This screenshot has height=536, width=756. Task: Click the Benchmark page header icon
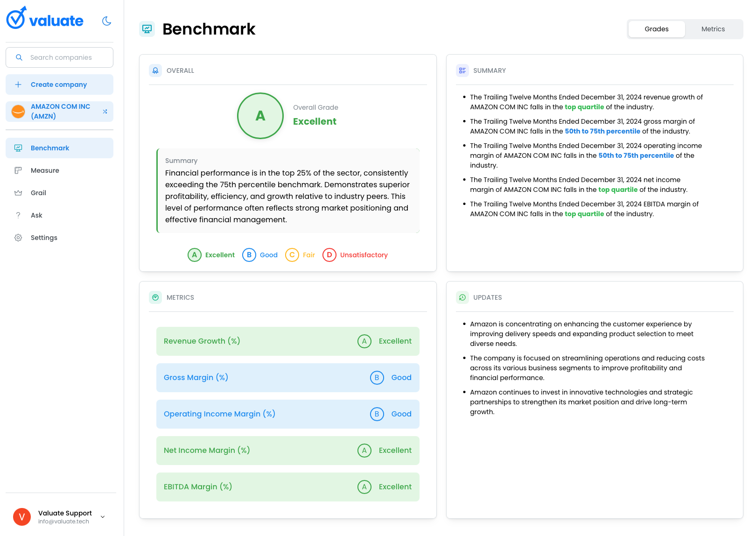(x=147, y=29)
